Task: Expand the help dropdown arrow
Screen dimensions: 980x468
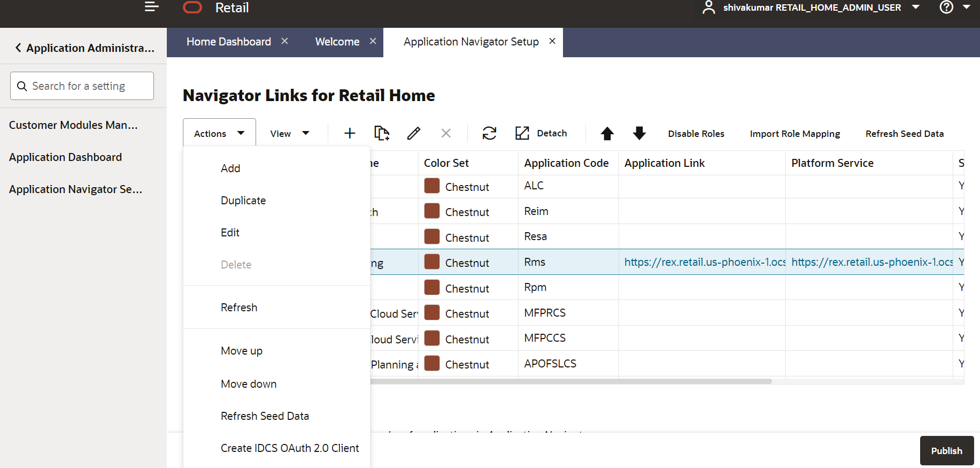Action: [x=966, y=7]
